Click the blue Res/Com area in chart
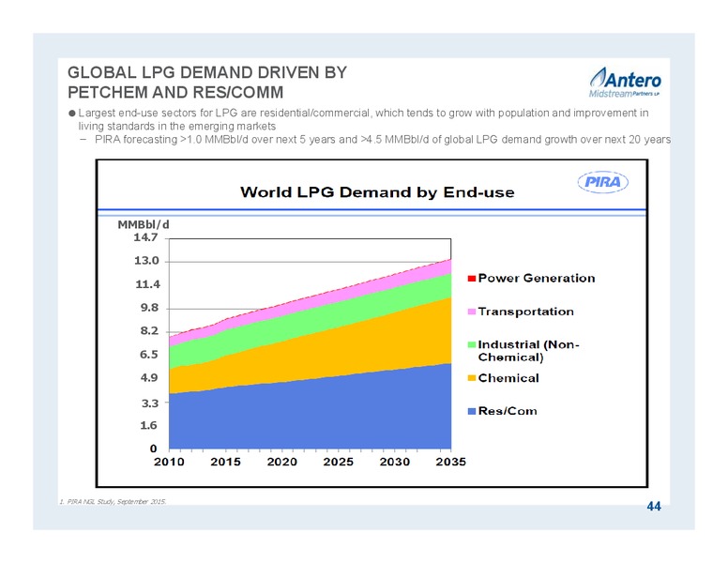The image size is (728, 563). coord(311,416)
